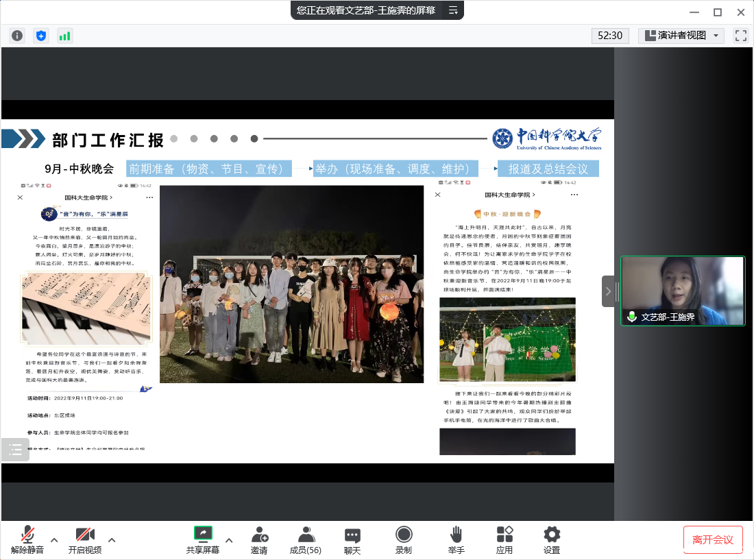This screenshot has width=754, height=560.
Task: Open the meeting info icon
Action: pos(17,36)
